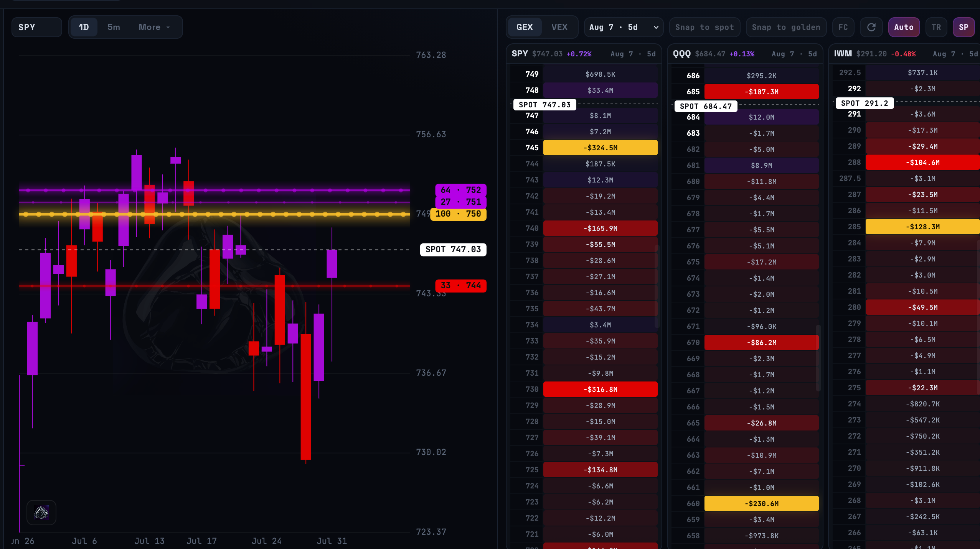Toggle the SP button
Screen dimensions: 980x549
pyautogui.click(x=964, y=27)
